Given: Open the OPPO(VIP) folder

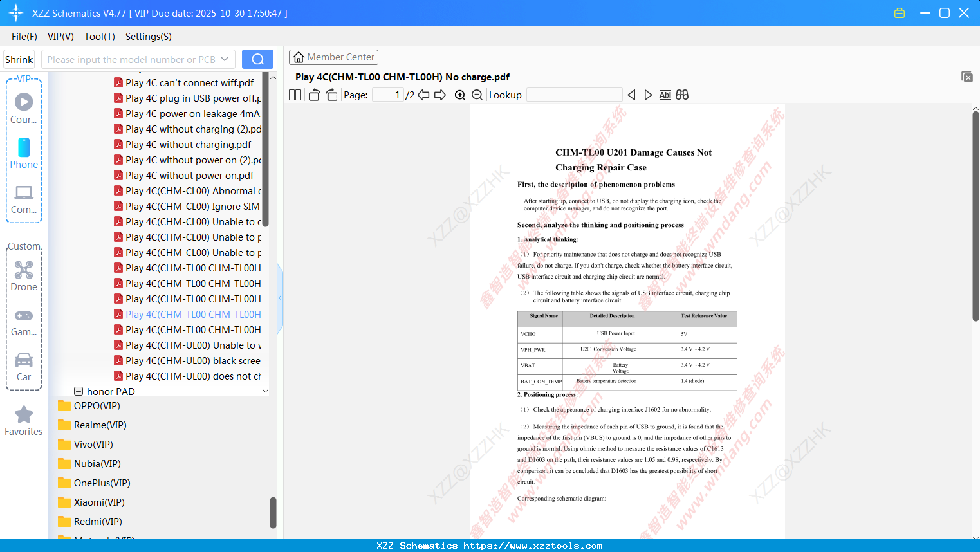Looking at the screenshot, I should point(89,406).
